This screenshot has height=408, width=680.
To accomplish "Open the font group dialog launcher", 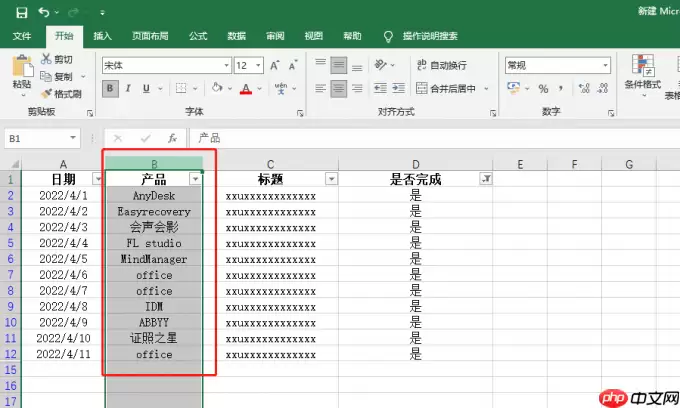I will pos(300,113).
